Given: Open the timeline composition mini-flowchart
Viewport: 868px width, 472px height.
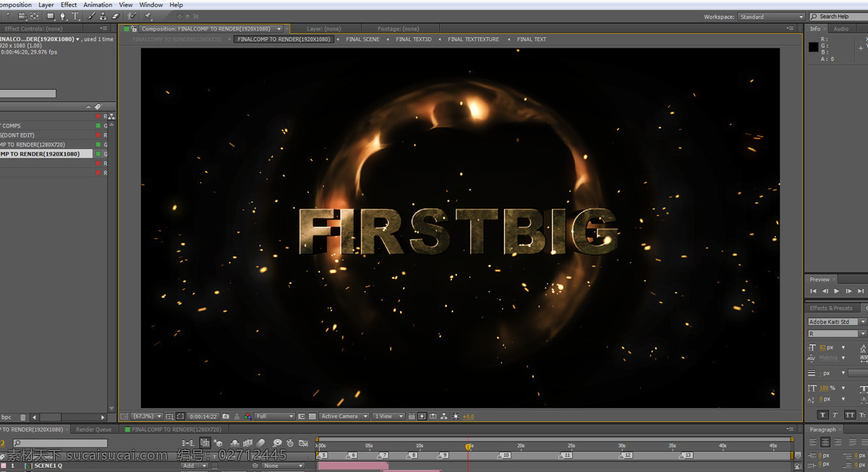Looking at the screenshot, I should tap(188, 443).
